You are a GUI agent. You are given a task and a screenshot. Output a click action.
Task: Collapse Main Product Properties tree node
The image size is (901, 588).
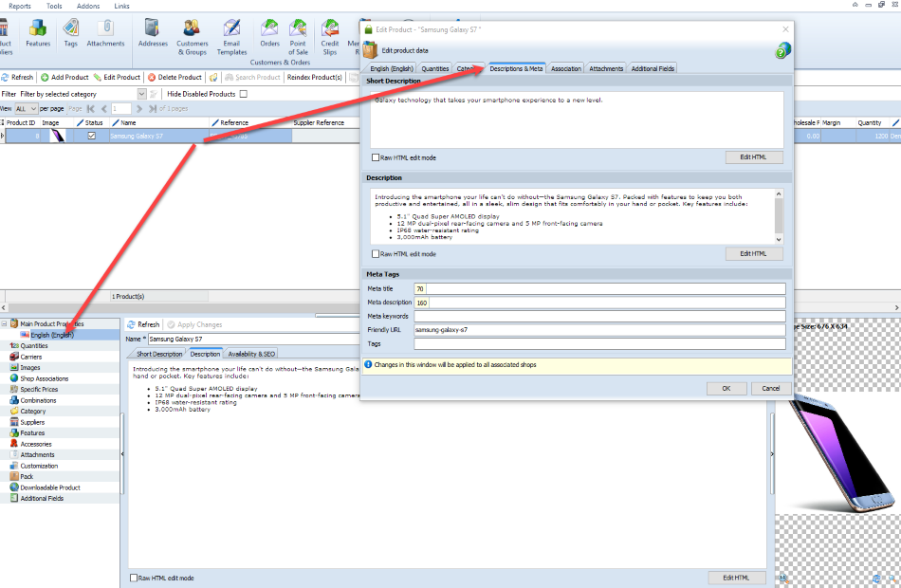click(4, 324)
